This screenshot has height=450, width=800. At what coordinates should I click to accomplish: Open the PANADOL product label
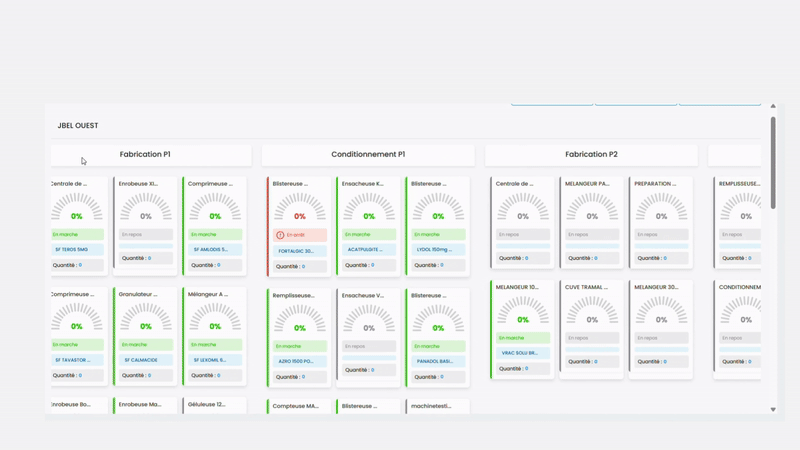(438, 361)
